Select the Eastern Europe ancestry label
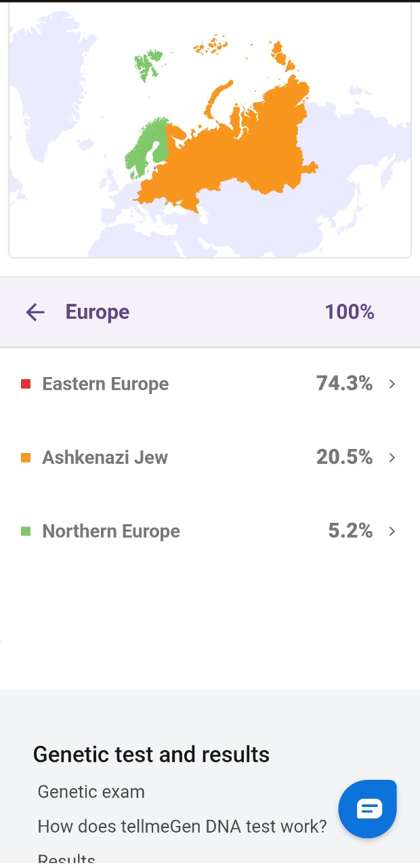This screenshot has width=420, height=868. [x=106, y=384]
